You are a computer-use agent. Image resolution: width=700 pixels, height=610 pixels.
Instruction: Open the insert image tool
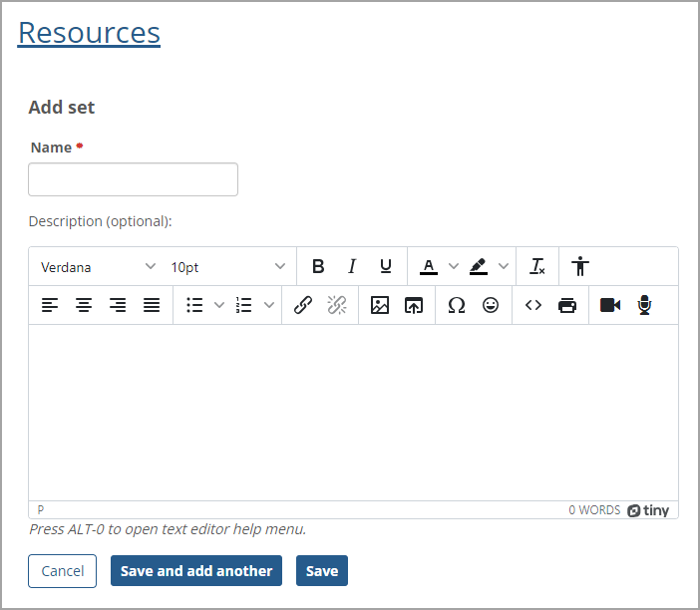(380, 306)
